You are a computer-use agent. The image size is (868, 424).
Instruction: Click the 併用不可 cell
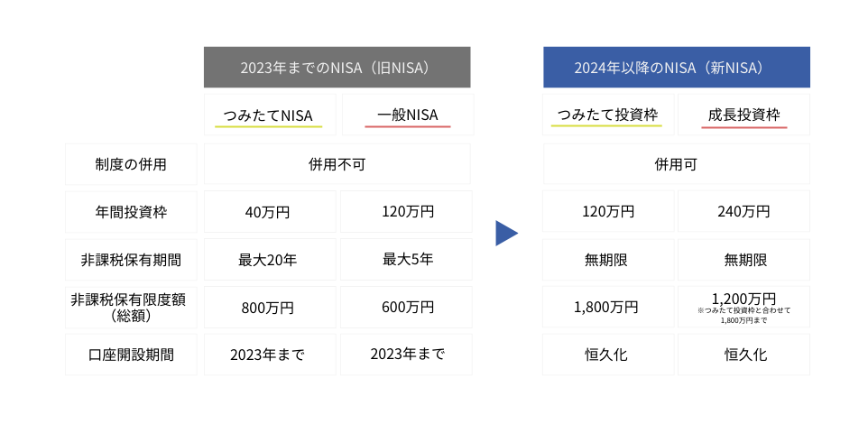point(337,164)
